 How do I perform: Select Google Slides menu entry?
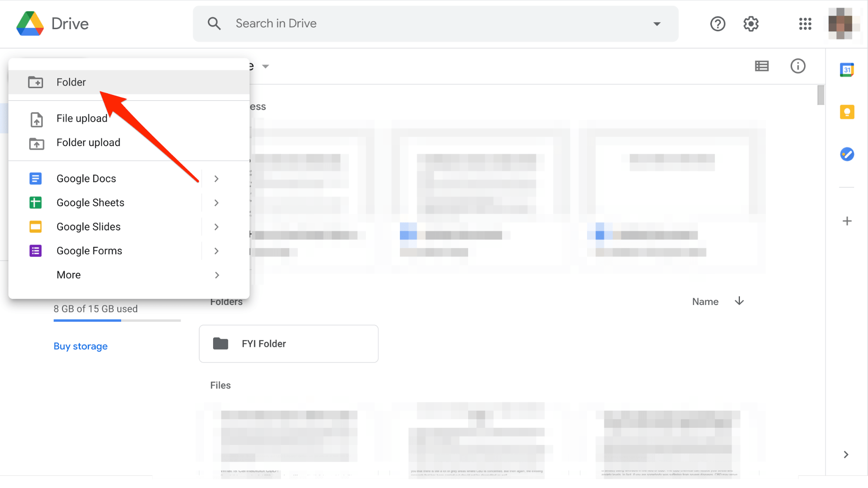tap(129, 227)
